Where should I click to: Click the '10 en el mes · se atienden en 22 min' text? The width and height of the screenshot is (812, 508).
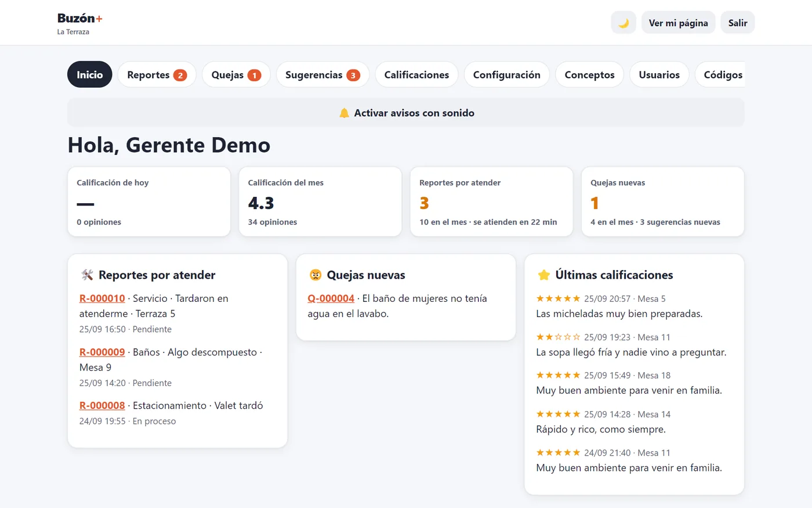coord(488,222)
